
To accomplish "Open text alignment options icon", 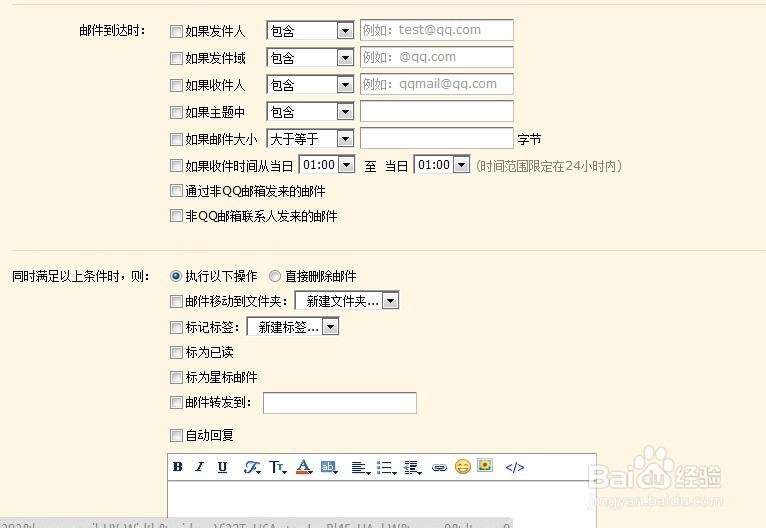I will pyautogui.click(x=361, y=468).
